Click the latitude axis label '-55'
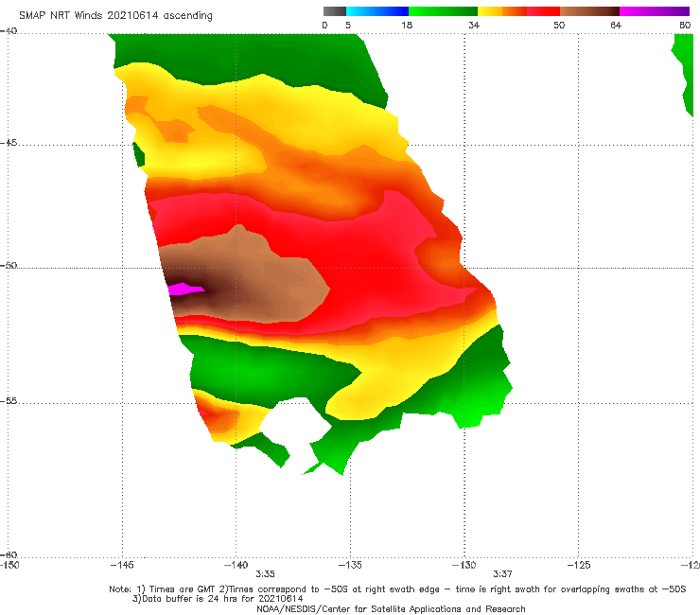Screen dimensions: 700x615 (x=9, y=401)
